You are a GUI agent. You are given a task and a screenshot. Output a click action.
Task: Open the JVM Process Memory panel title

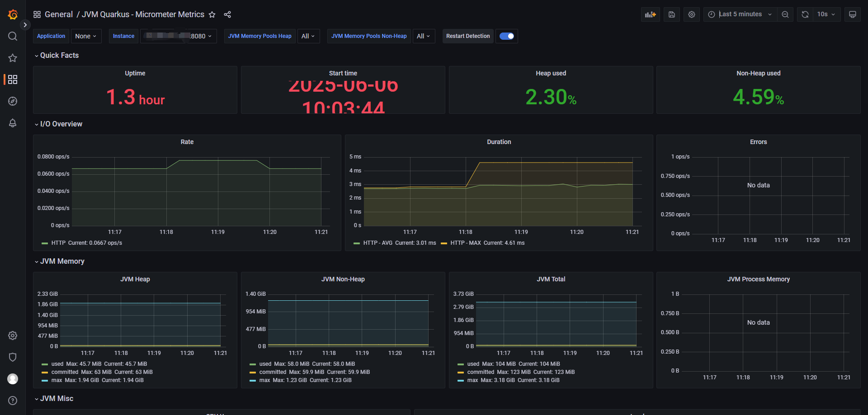(759, 279)
